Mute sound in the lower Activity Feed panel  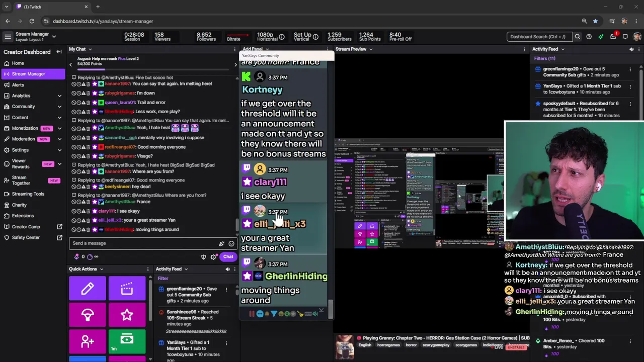[227, 269]
